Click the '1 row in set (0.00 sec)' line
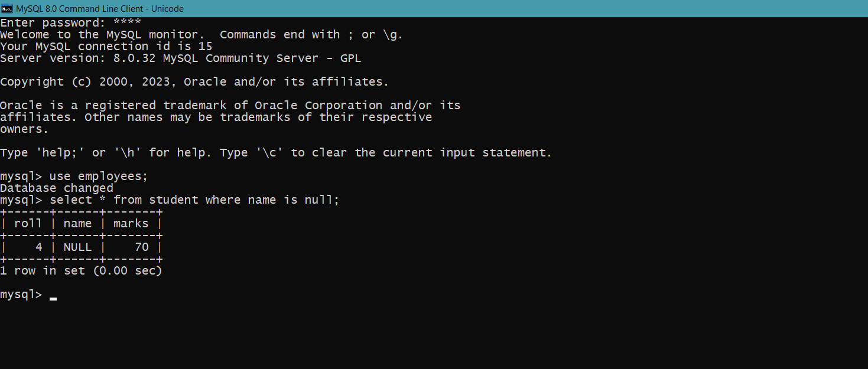868x369 pixels. tap(81, 271)
